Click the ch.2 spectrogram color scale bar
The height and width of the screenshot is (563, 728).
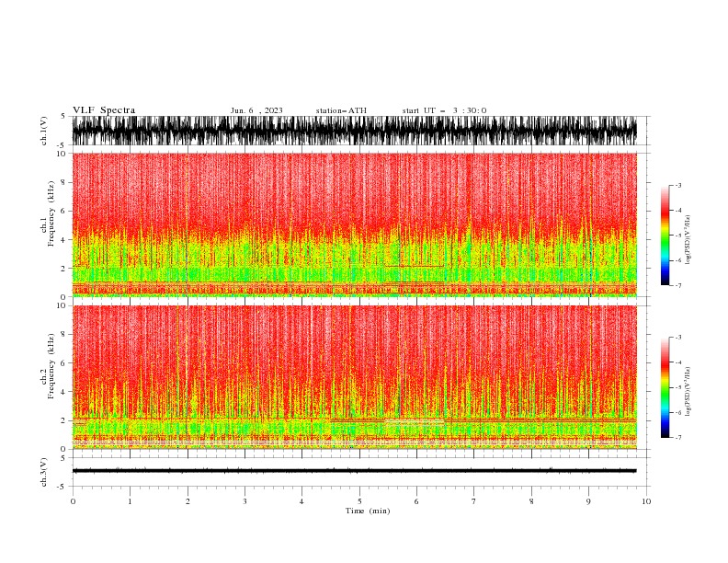click(665, 387)
